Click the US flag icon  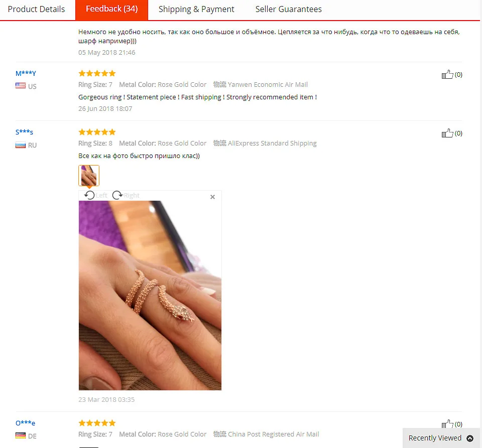click(x=21, y=86)
